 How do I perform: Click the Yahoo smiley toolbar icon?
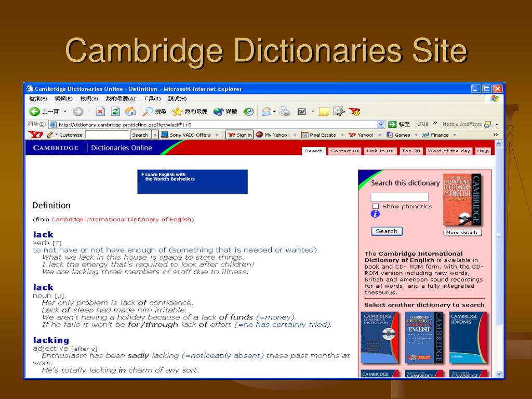[x=354, y=111]
